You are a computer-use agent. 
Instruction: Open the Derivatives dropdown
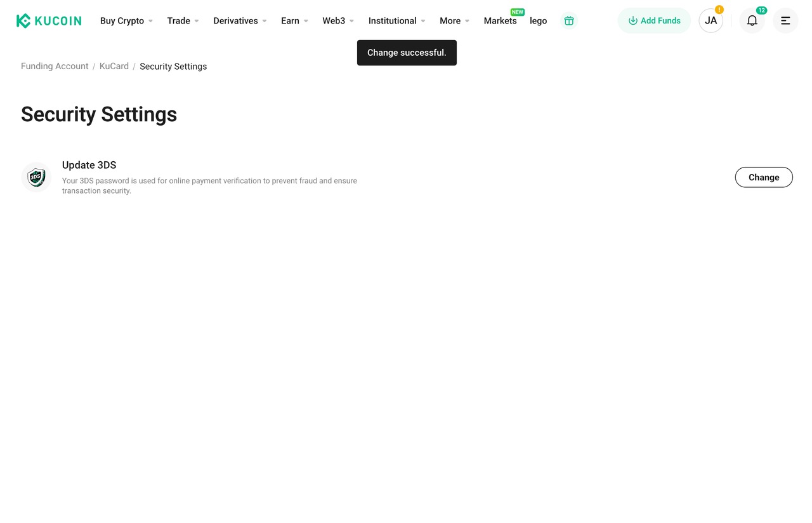[240, 21]
